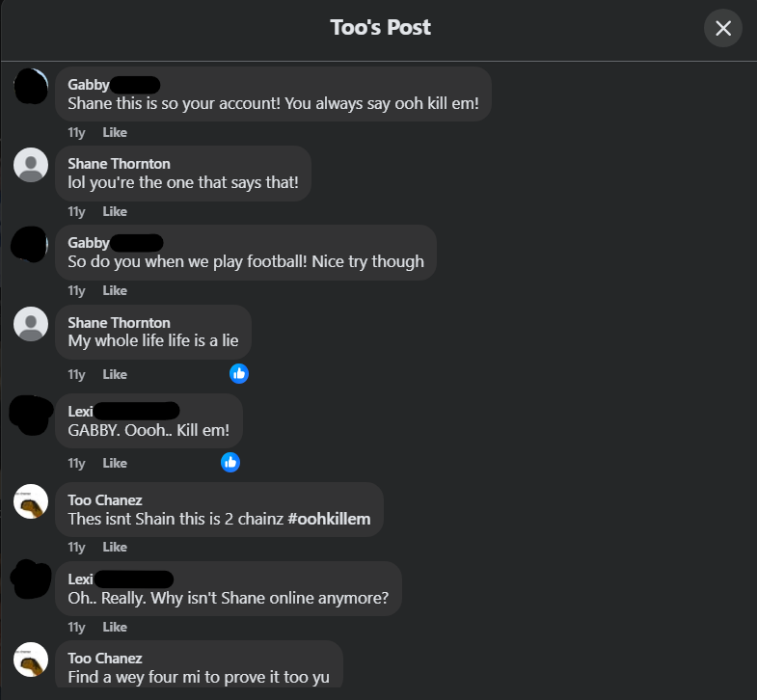Like the comment 'lol you're the one that says that!'

pos(115,211)
